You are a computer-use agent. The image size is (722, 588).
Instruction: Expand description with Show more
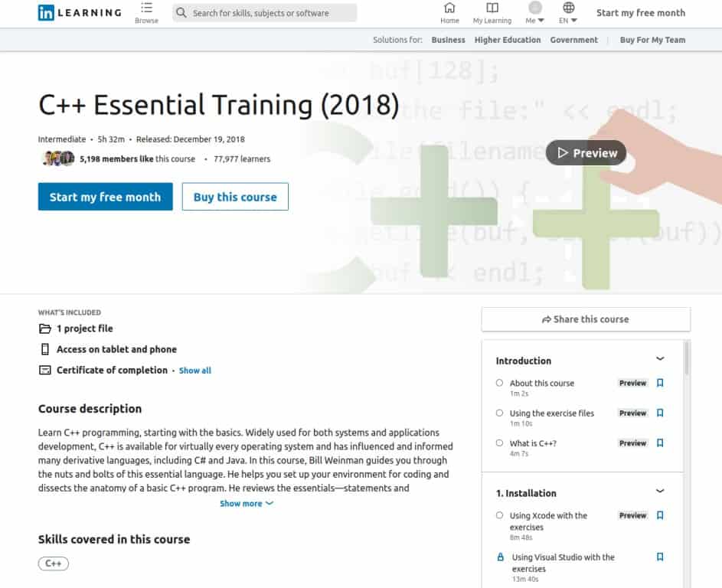point(247,504)
